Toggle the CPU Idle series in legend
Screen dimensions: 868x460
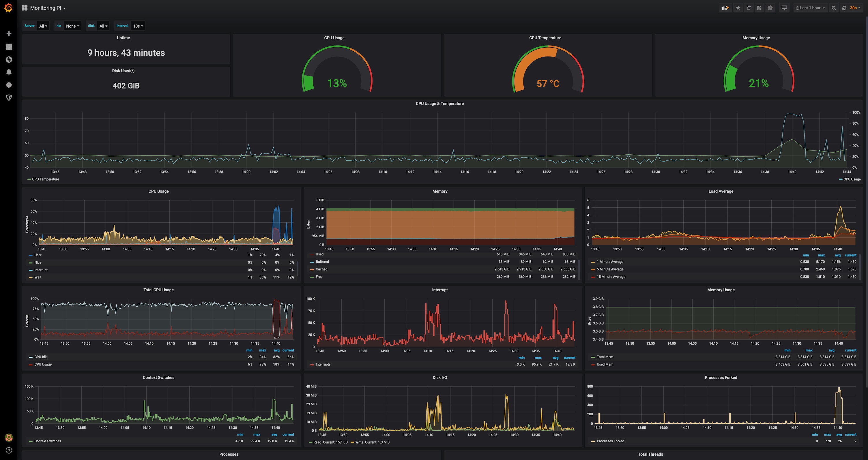click(x=41, y=357)
